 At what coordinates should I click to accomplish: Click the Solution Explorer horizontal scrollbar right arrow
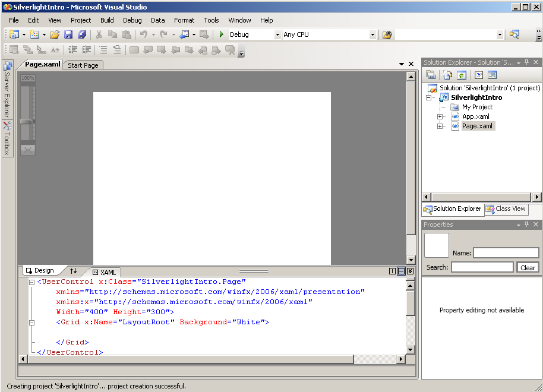[536, 197]
